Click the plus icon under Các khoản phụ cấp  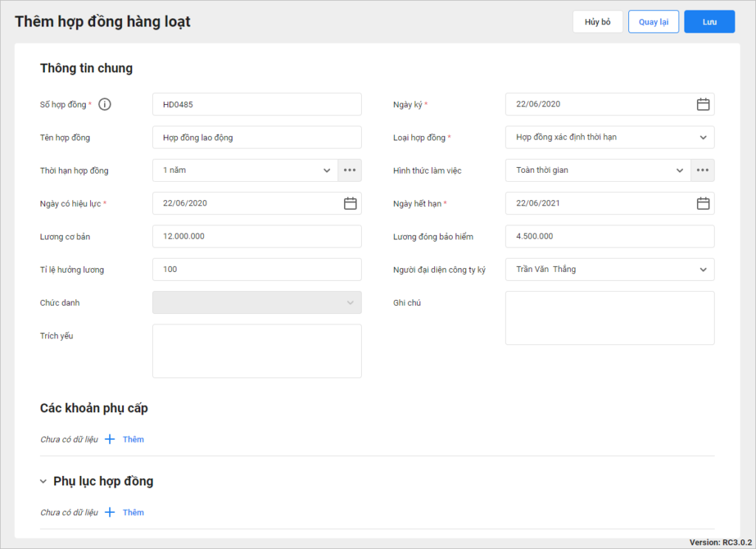(110, 439)
